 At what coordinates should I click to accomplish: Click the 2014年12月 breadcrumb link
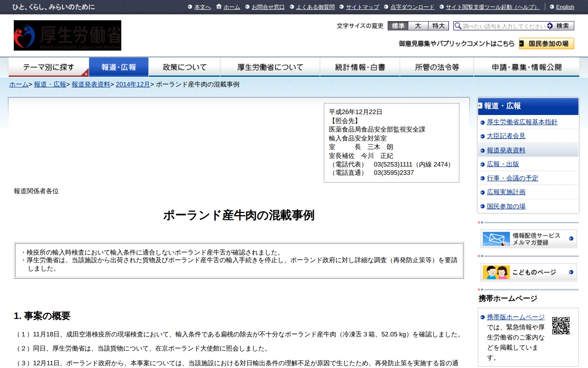click(x=133, y=85)
